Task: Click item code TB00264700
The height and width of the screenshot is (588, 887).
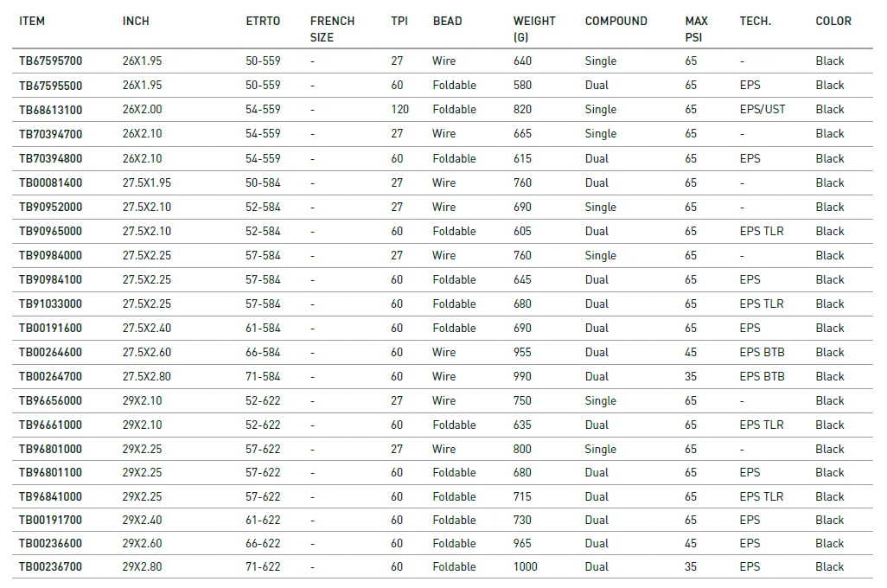Action: 51,376
